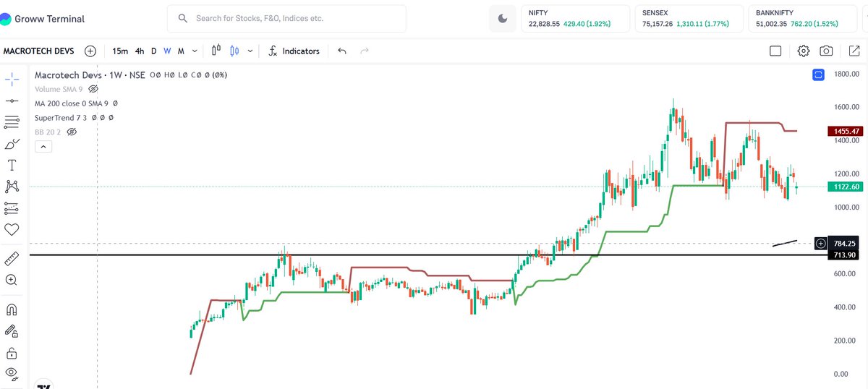Take a chart snapshot with camera icon
Viewport: 868px width, 389px height.
(x=826, y=51)
